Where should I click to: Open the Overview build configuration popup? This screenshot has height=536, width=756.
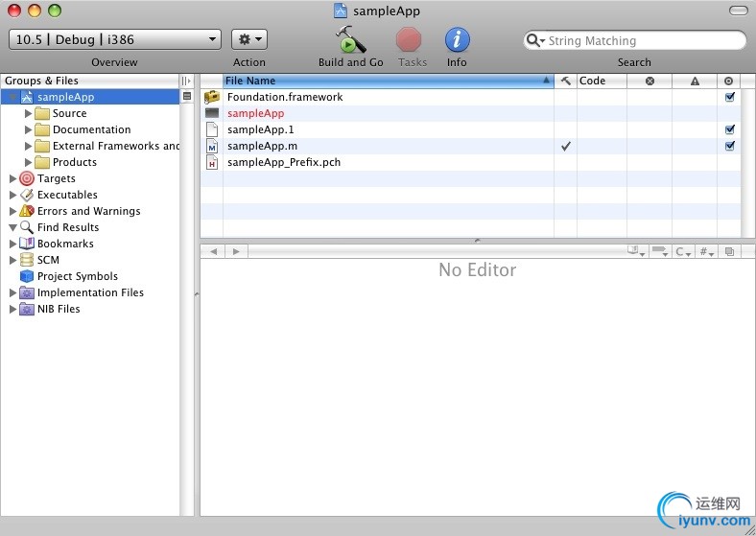(115, 39)
